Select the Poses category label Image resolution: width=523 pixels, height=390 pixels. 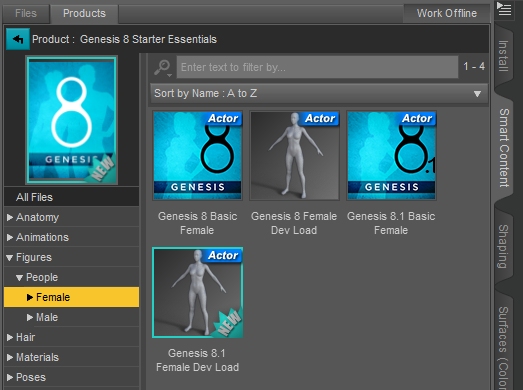pos(31,377)
